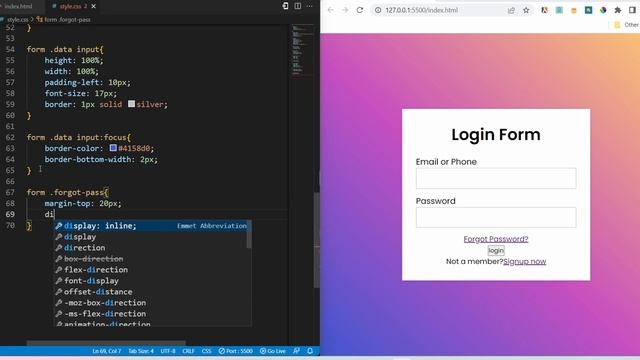This screenshot has height=360, width=640.
Task: Click the Login Form heading
Action: click(496, 135)
